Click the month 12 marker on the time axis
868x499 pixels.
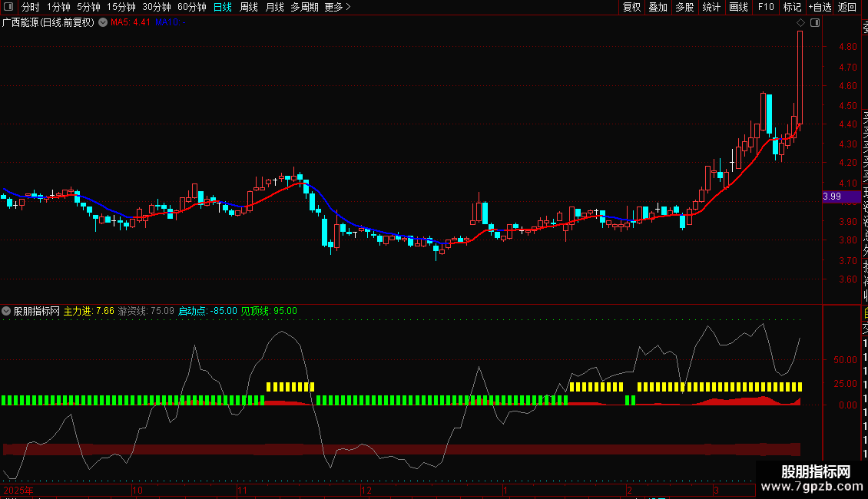click(x=366, y=491)
